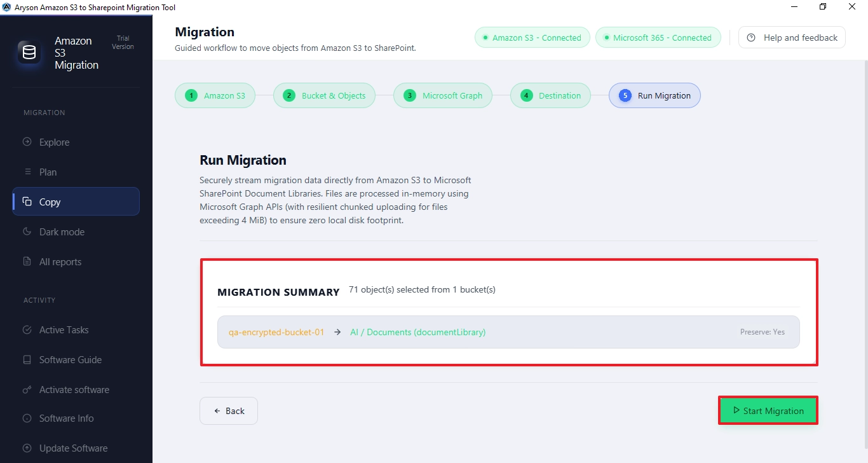This screenshot has height=463, width=868.
Task: Open the Plan menu item
Action: (x=76, y=172)
